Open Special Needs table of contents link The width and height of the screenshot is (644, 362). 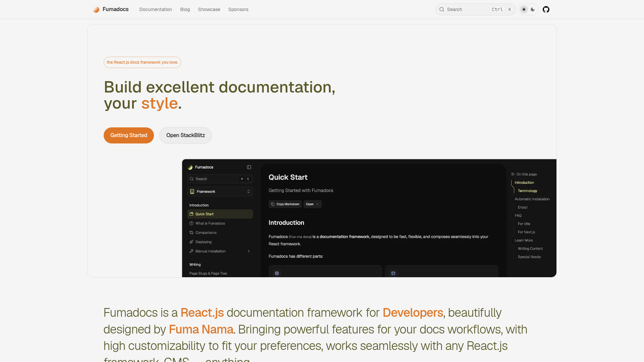(529, 257)
